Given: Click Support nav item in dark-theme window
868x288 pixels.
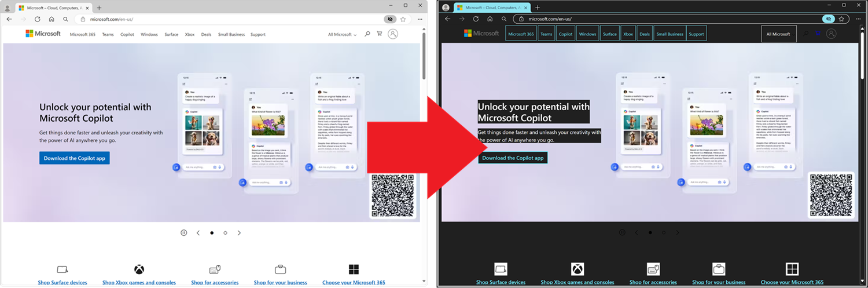Looking at the screenshot, I should 697,34.
